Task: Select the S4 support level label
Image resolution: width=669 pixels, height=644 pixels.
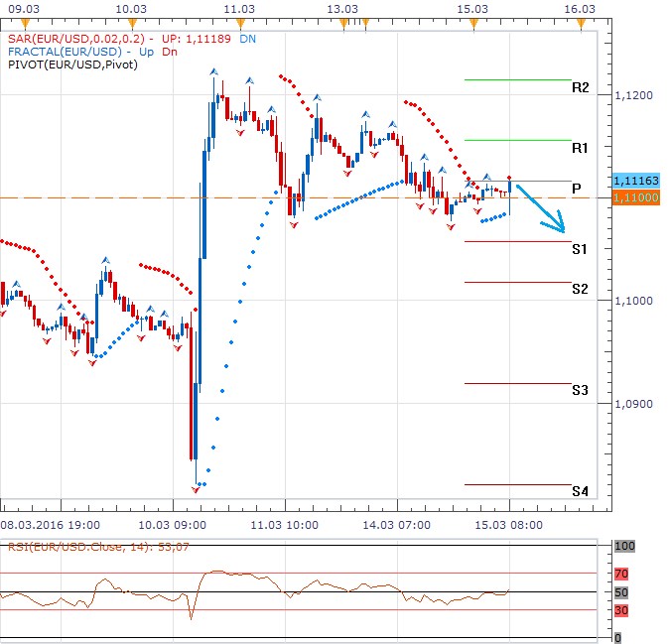Action: [x=581, y=492]
